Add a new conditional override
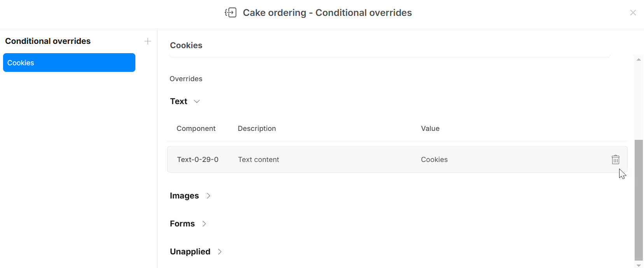 coord(148,41)
